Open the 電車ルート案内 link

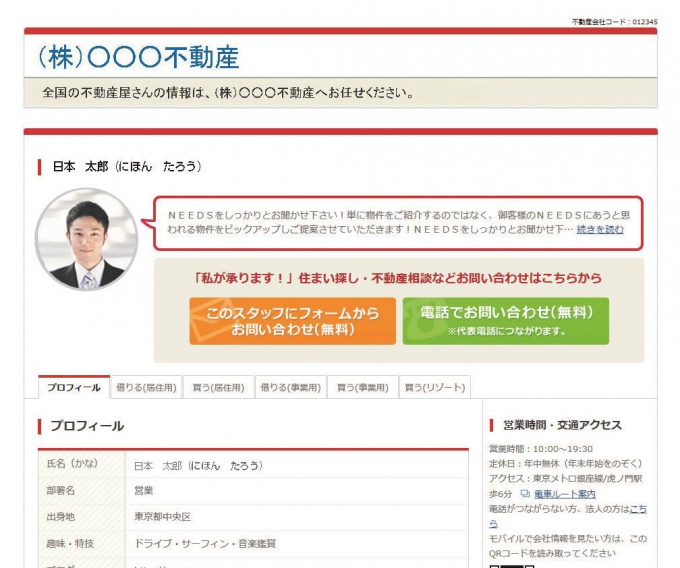coord(565,494)
